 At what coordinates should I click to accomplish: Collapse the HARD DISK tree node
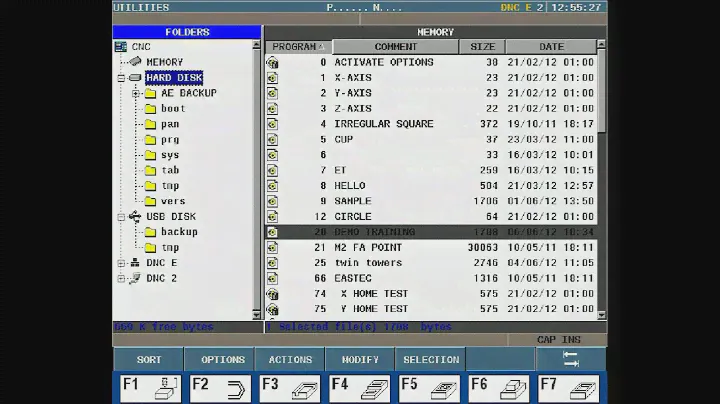(121, 78)
